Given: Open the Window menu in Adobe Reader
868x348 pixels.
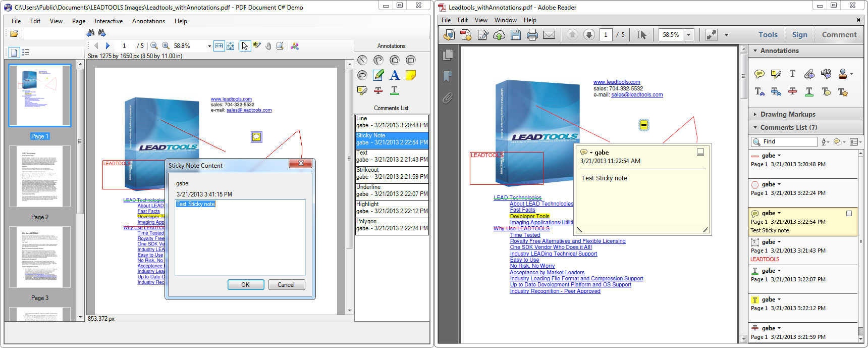Looking at the screenshot, I should coord(505,20).
